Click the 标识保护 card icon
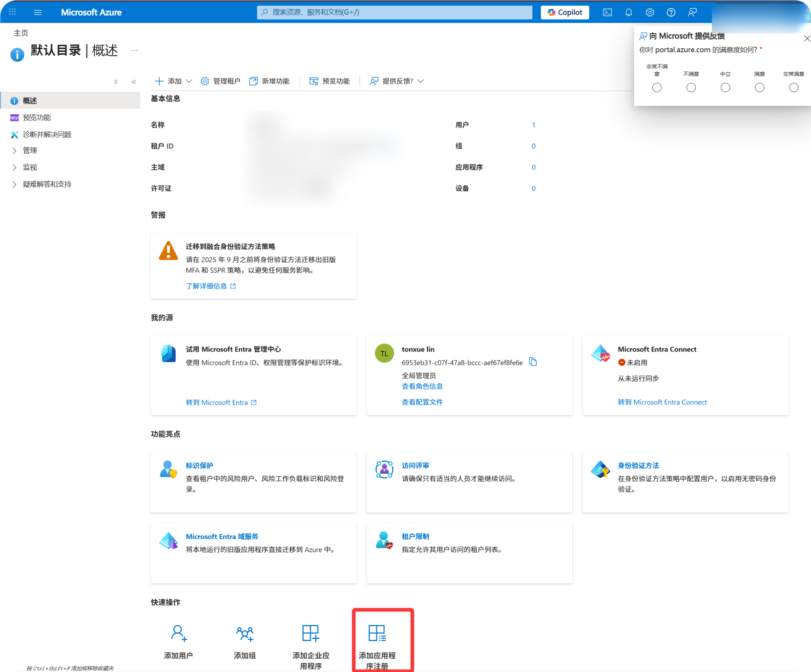811x672 pixels. 168,469
